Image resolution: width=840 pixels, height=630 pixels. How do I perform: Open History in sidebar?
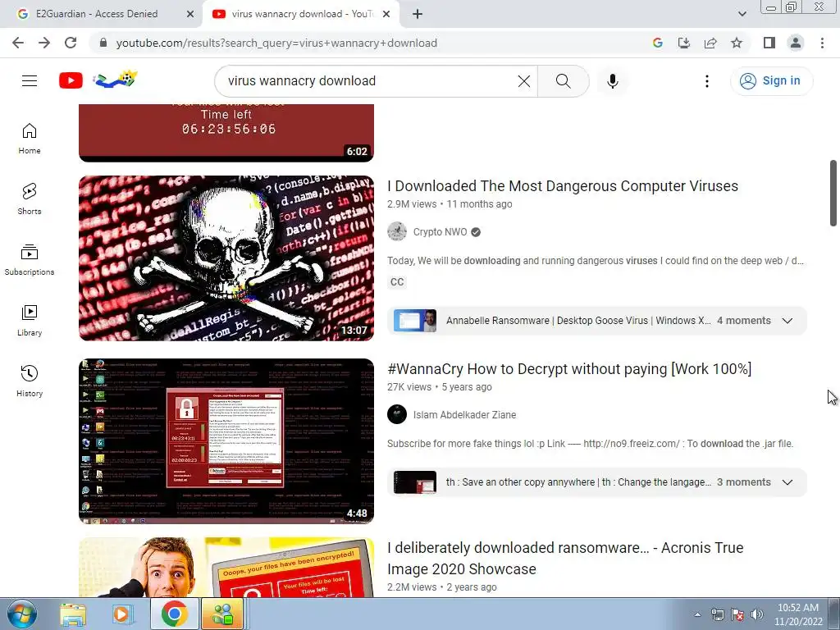click(30, 381)
